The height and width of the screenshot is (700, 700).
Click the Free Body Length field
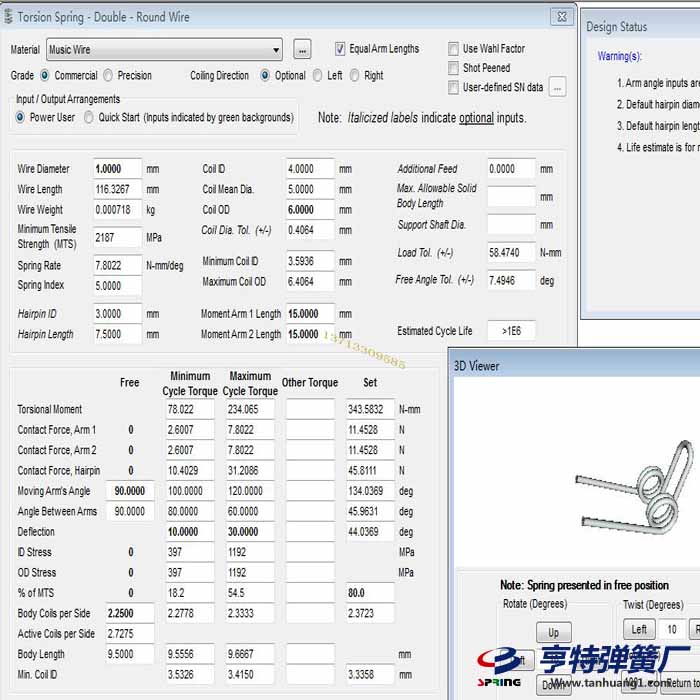point(130,654)
